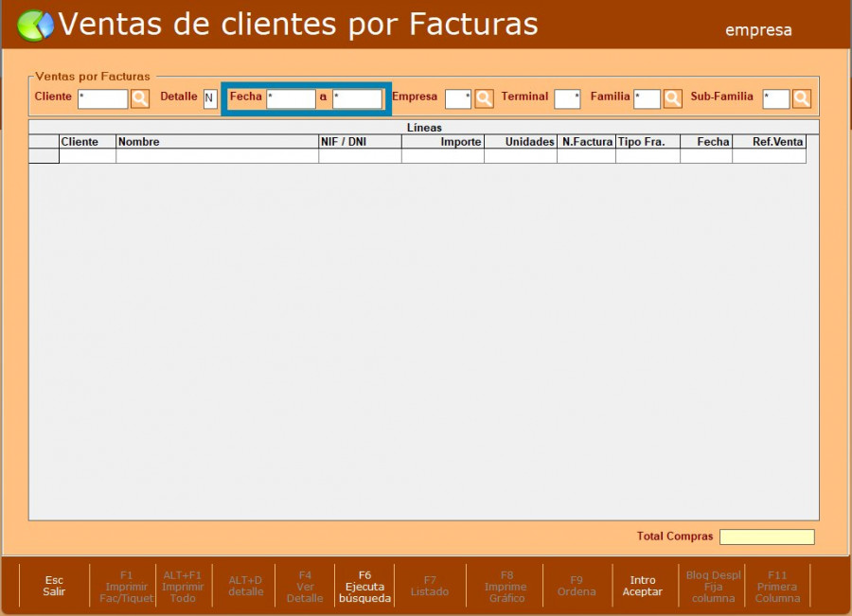Focus the Fecha end date field
Image resolution: width=852 pixels, height=616 pixels.
[357, 98]
